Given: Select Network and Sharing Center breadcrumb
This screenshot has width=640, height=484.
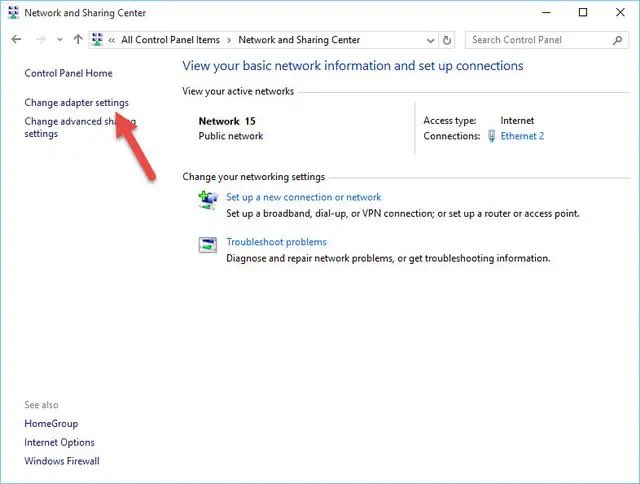Looking at the screenshot, I should [x=299, y=40].
